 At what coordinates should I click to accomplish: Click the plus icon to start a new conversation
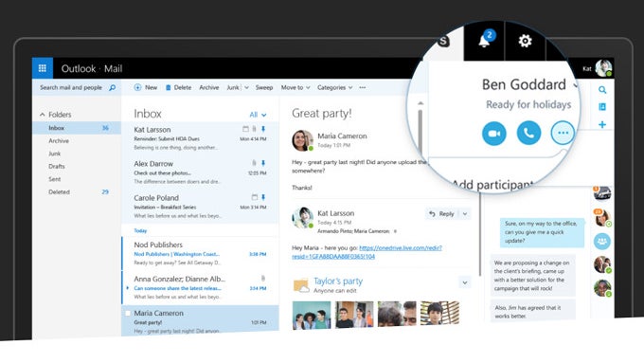pyautogui.click(x=602, y=124)
